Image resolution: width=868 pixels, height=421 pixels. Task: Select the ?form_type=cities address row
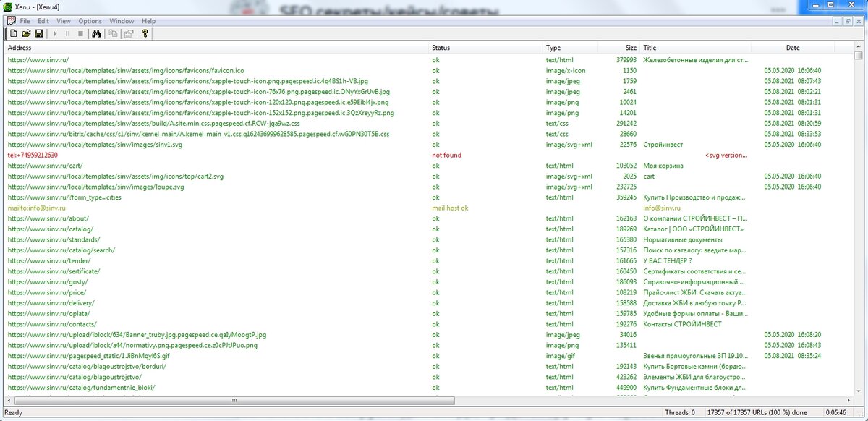tap(64, 197)
